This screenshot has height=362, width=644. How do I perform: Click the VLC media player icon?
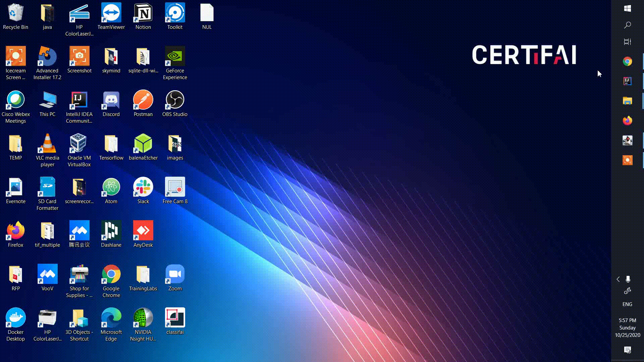(47, 144)
